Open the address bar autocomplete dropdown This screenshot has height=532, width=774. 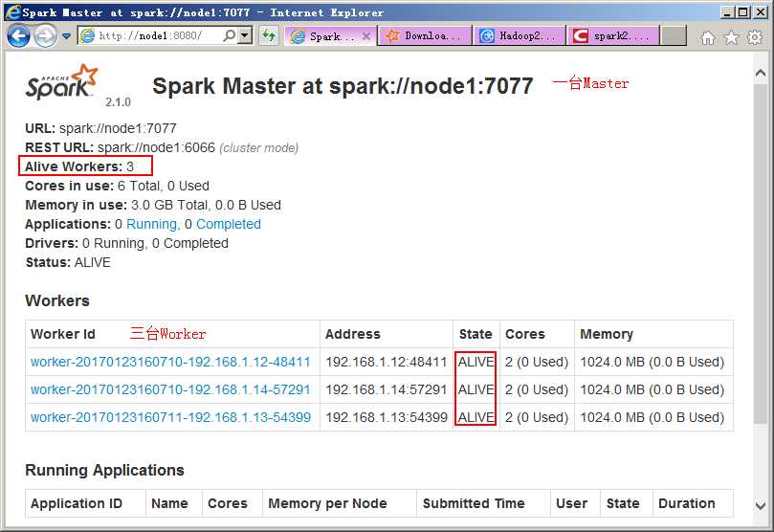click(x=245, y=35)
